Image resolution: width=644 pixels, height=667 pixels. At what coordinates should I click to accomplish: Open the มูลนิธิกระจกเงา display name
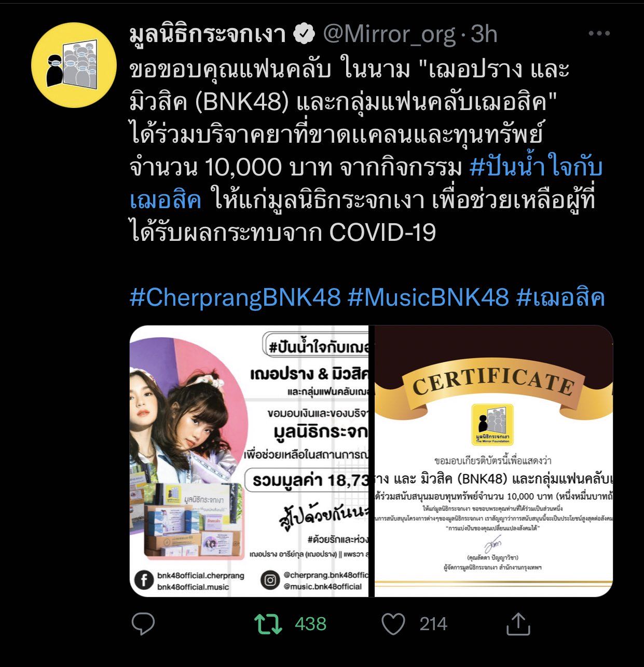click(x=208, y=34)
